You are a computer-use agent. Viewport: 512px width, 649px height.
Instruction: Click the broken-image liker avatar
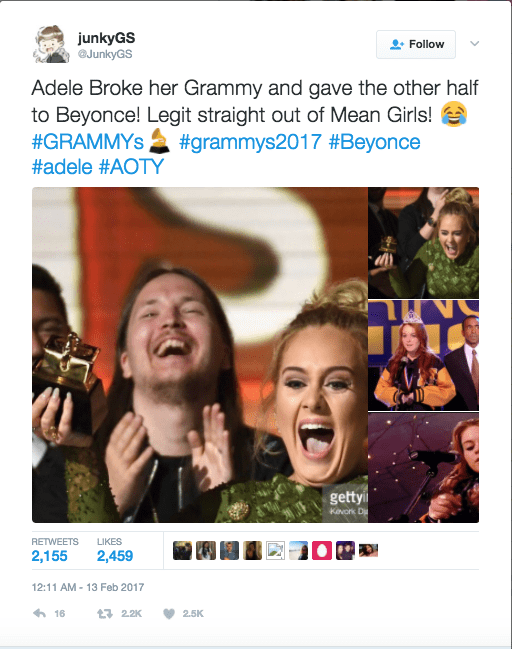coord(275,550)
